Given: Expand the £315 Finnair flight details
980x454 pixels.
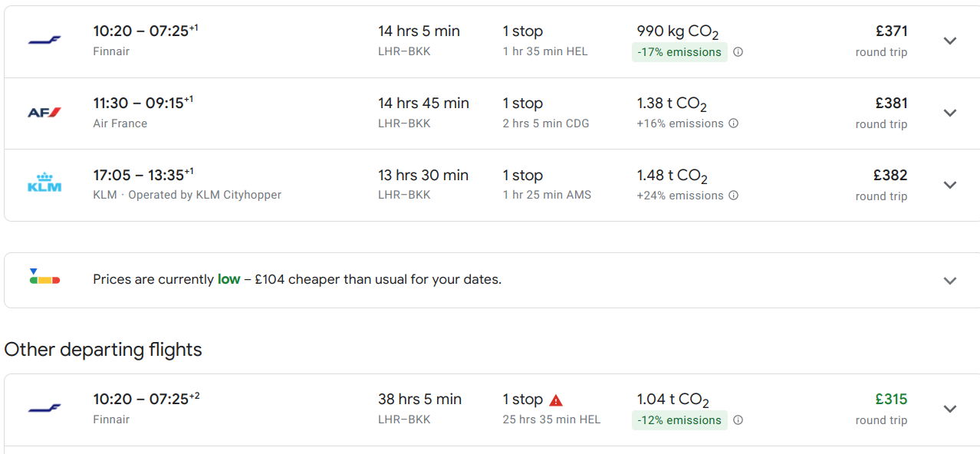Looking at the screenshot, I should tap(950, 410).
